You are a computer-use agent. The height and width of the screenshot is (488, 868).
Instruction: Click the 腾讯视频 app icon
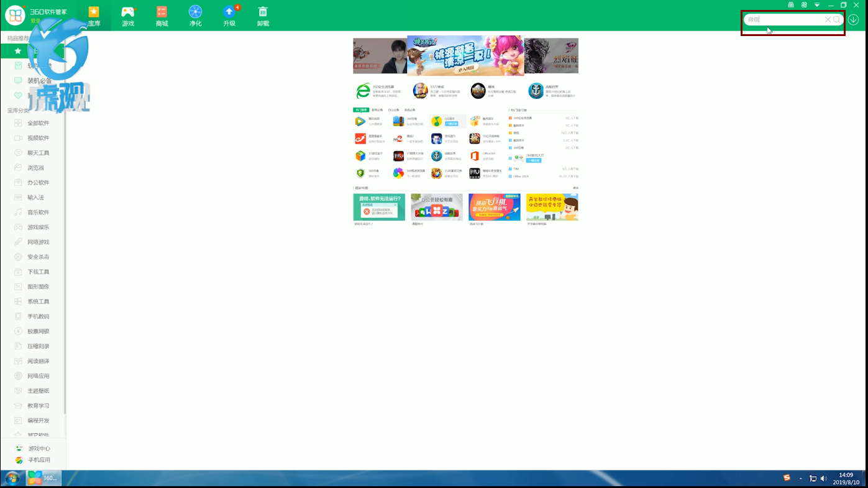[360, 121]
